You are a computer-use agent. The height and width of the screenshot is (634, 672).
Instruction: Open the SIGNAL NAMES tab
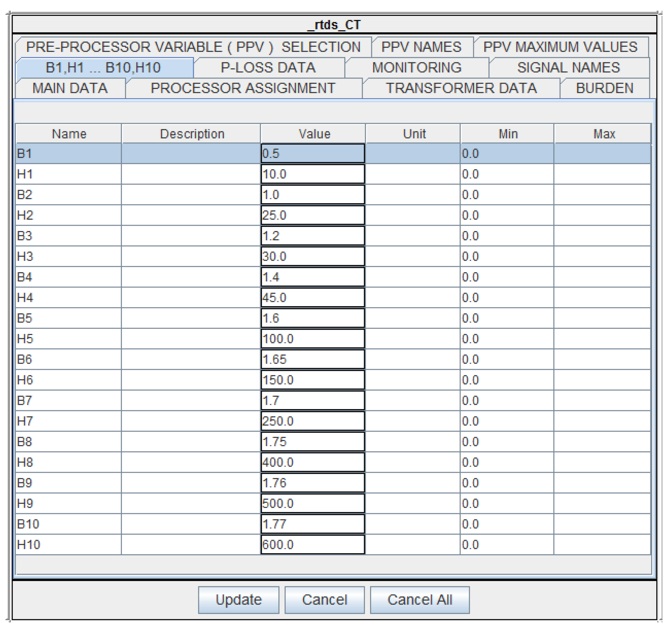tap(569, 68)
